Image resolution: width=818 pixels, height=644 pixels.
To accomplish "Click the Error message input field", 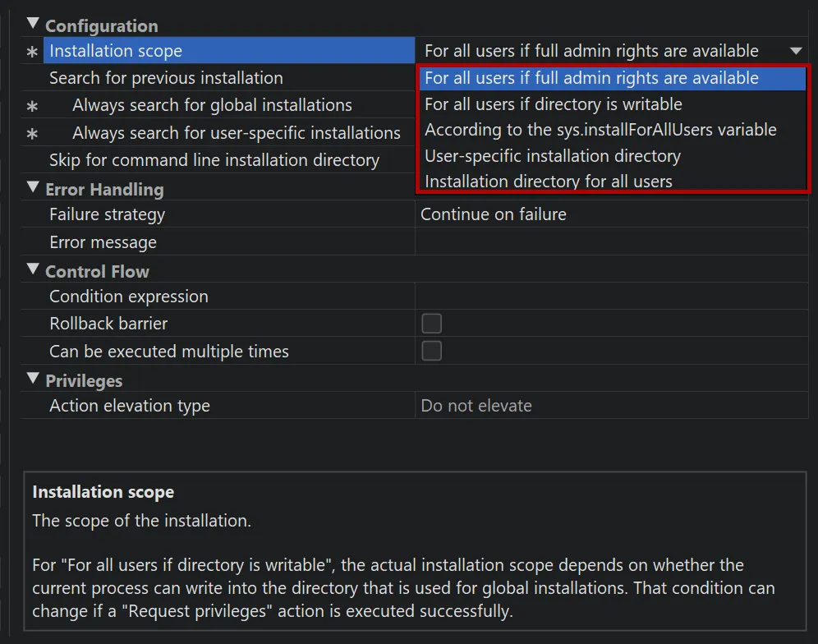I will point(611,242).
